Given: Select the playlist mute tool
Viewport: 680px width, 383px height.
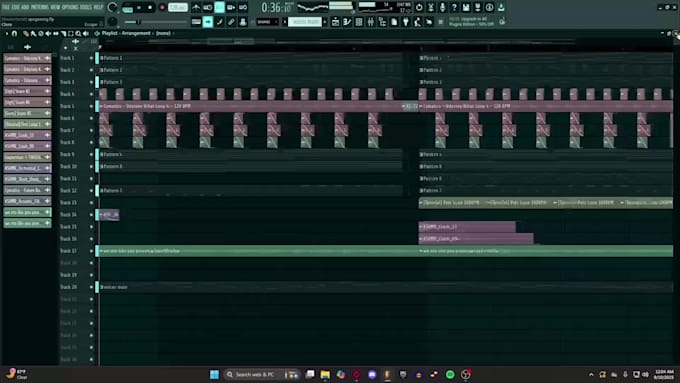Looking at the screenshot, I should point(48,33).
